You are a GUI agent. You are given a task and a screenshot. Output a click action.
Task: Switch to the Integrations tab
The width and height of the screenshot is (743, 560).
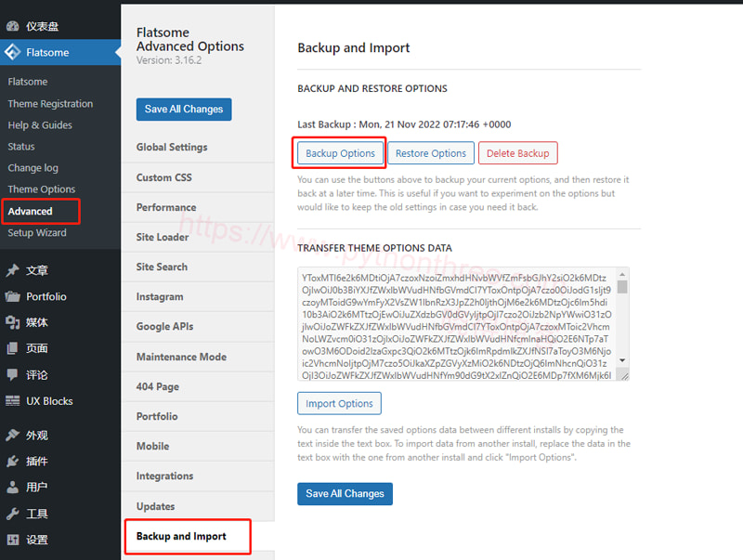click(198, 476)
